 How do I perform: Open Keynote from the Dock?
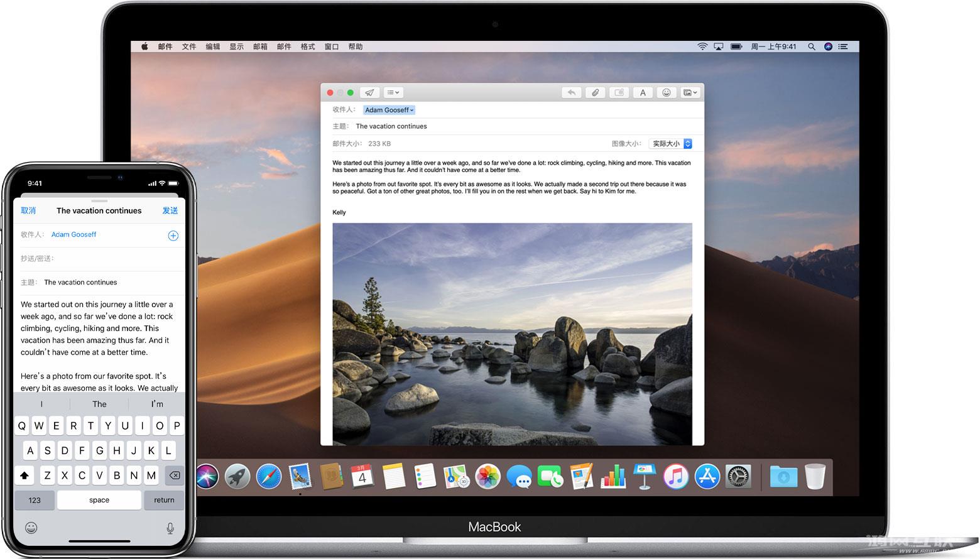pyautogui.click(x=645, y=477)
